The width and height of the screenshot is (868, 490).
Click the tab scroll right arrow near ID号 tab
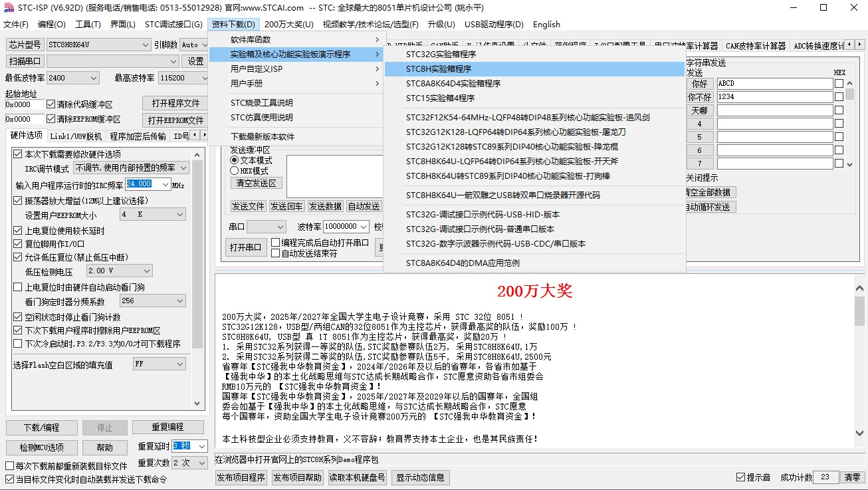coord(204,135)
